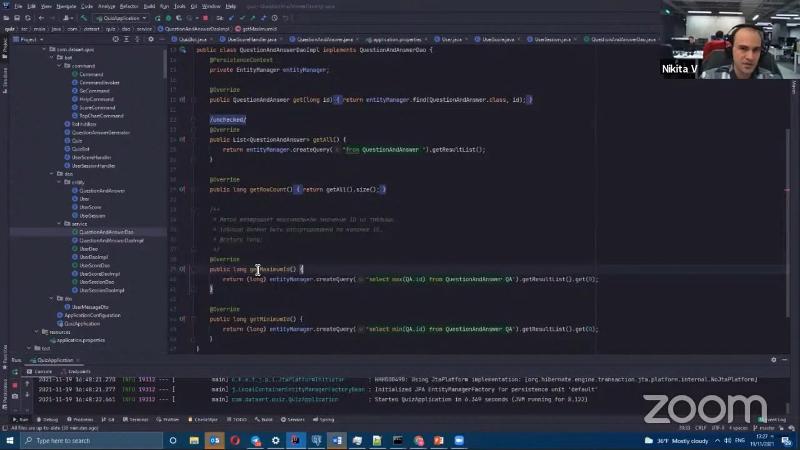This screenshot has width=800, height=450.
Task: Collapse the command package folder
Action: (63, 66)
